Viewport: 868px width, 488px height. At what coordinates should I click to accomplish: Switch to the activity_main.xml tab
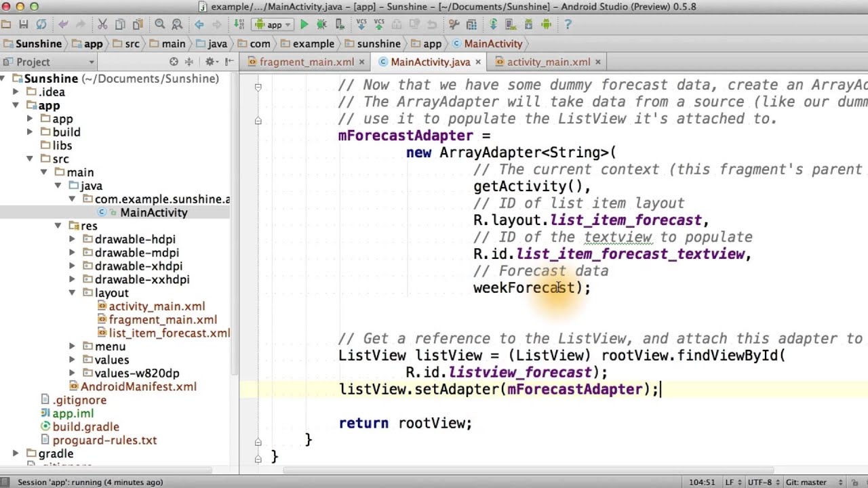pyautogui.click(x=548, y=62)
